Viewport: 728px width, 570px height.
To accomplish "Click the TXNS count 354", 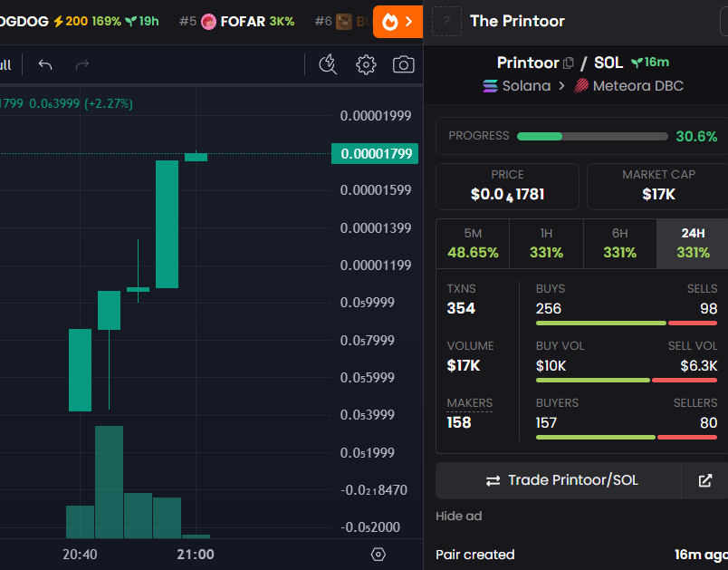I will (x=461, y=308).
